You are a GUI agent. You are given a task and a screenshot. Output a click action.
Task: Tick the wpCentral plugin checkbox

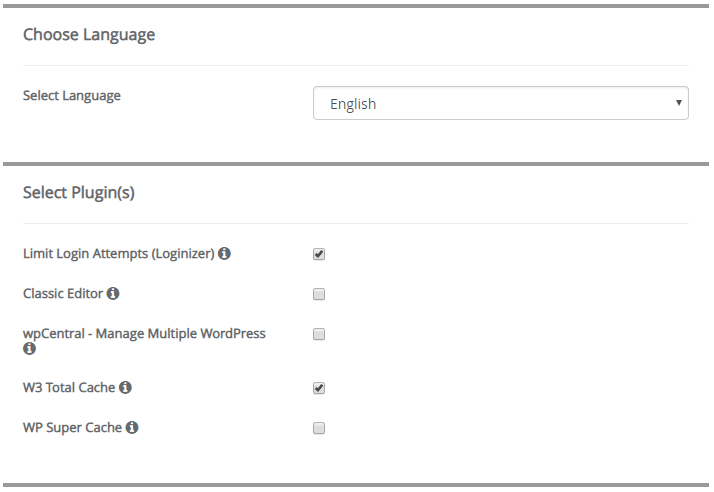319,334
